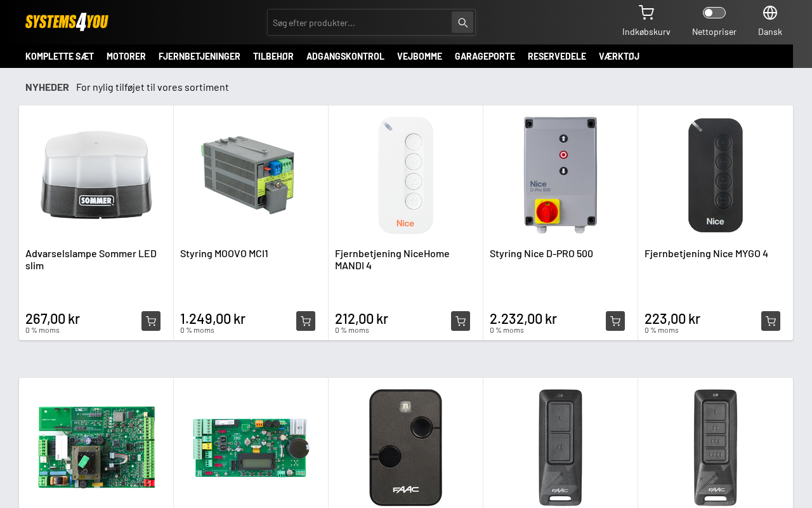The height and width of the screenshot is (508, 812).
Task: Click the price 1.249,00 kr
Action: [213, 318]
